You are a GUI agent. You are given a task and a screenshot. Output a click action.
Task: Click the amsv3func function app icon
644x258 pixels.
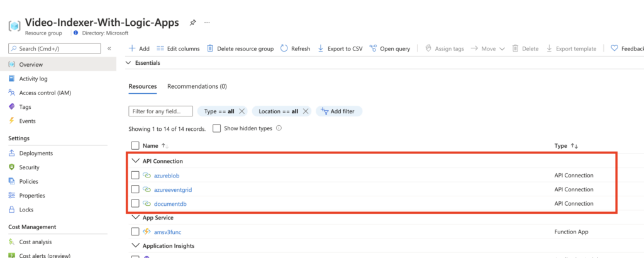tap(147, 232)
